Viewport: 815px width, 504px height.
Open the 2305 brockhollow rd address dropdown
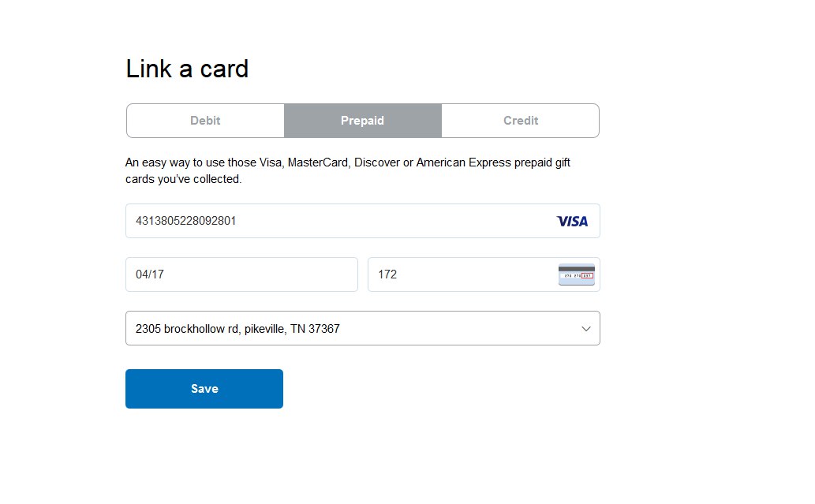(363, 328)
